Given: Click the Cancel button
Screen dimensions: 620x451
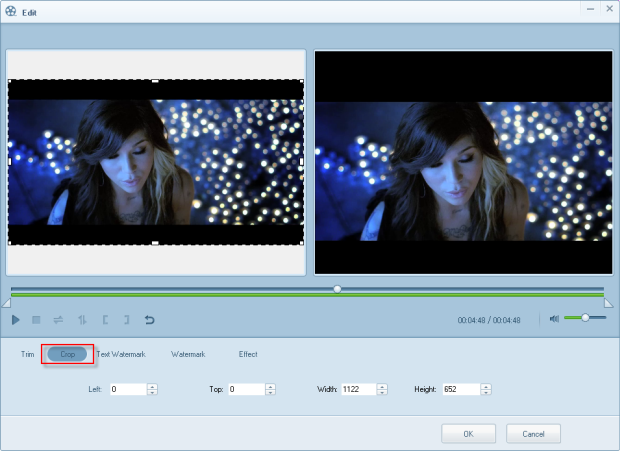Looking at the screenshot, I should click(533, 434).
